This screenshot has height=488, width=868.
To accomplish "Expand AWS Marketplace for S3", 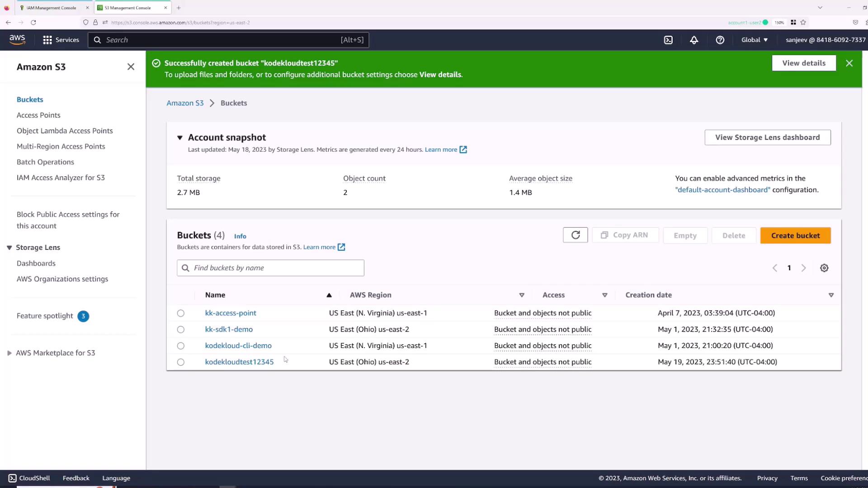I will (9, 353).
